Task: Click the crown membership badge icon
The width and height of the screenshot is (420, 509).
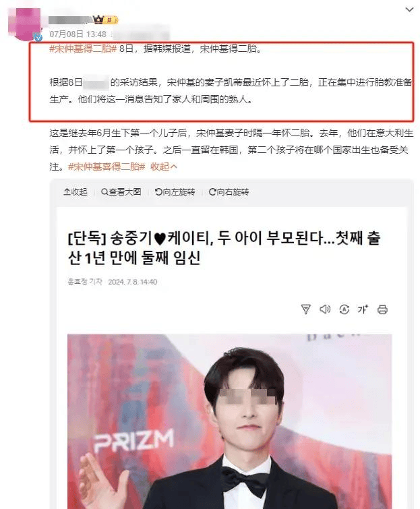Action: coord(98,20)
